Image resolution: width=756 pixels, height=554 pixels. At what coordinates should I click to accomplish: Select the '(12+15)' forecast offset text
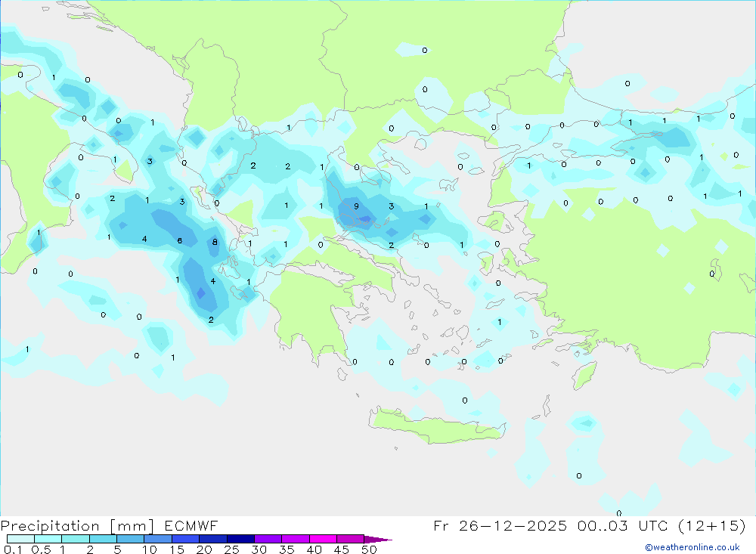[711, 525]
